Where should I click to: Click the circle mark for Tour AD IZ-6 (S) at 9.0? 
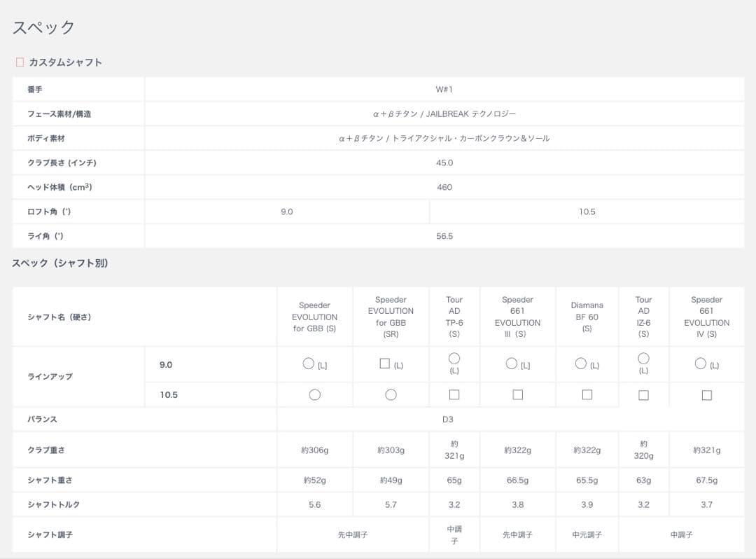(643, 359)
